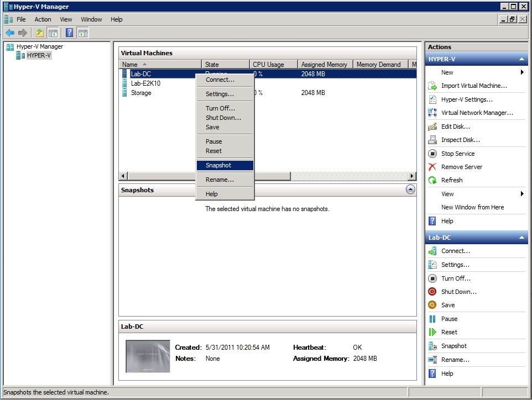Click the Assigned Memory column header
This screenshot has height=400, width=532.
pyautogui.click(x=325, y=65)
